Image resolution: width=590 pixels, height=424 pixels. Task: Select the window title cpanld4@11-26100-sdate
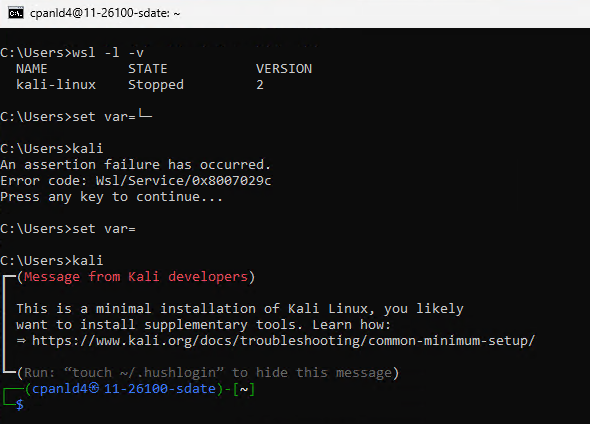(105, 13)
